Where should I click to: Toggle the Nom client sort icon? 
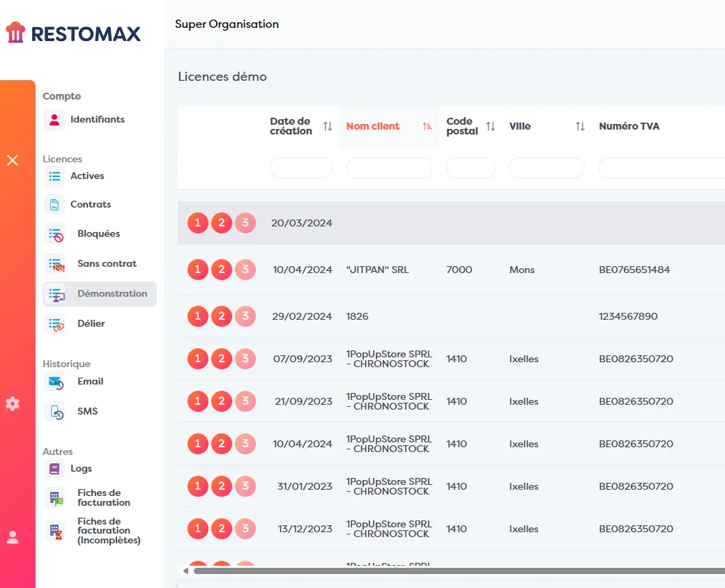click(427, 126)
